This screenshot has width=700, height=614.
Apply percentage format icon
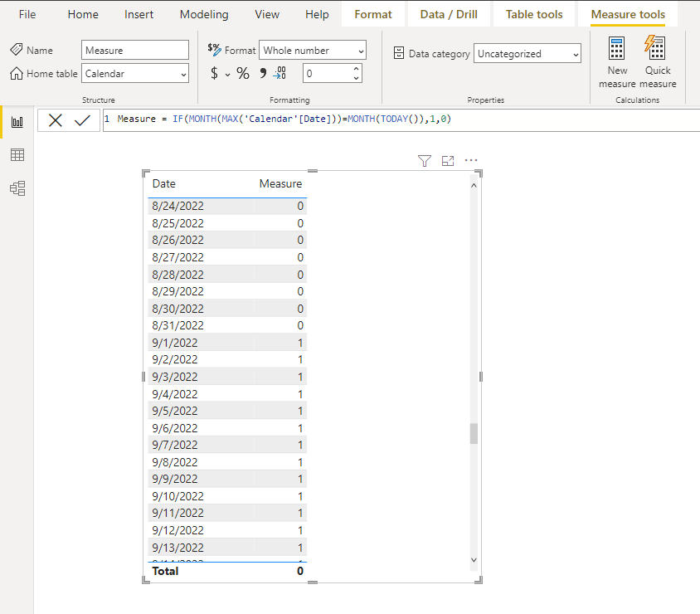click(x=242, y=73)
